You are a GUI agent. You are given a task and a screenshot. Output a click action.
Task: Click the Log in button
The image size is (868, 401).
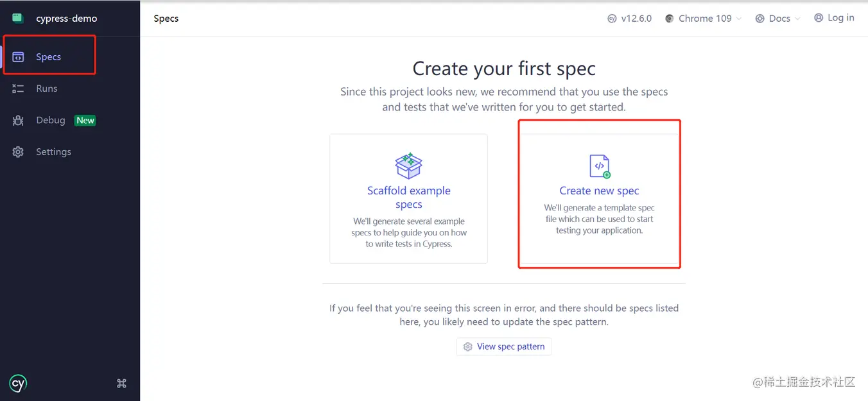coord(834,18)
